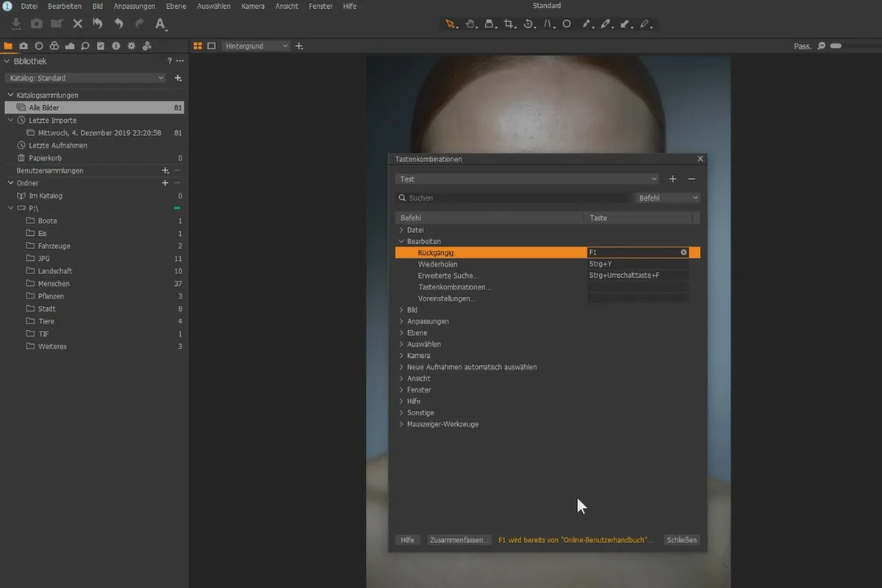Open the Hintergrund layer dropdown
This screenshot has height=588, width=882.
point(256,46)
